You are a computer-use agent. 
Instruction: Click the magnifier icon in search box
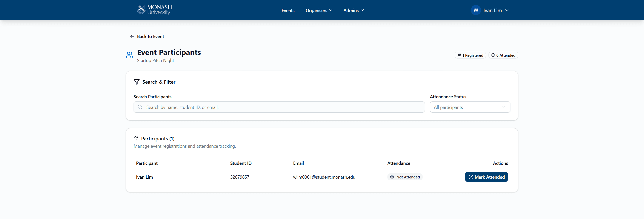(x=140, y=107)
